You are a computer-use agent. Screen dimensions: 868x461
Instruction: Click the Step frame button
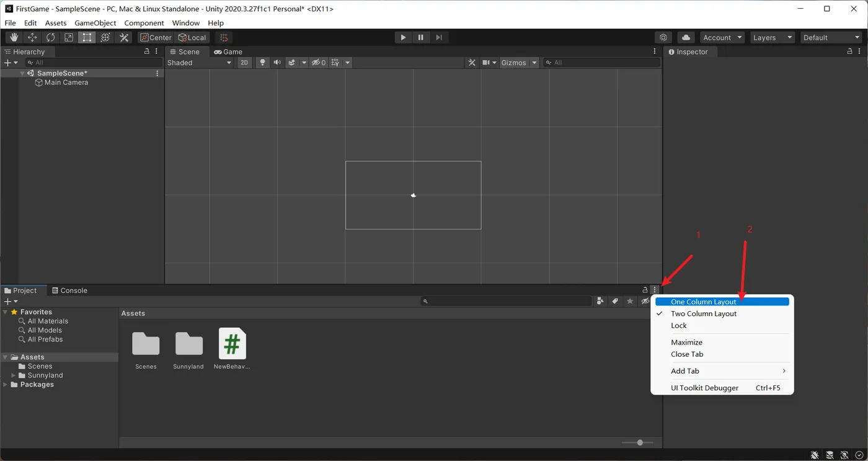(438, 38)
